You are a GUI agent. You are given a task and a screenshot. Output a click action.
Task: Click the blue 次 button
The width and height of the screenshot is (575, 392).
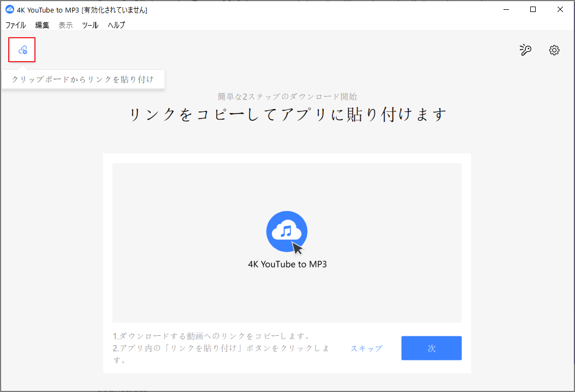431,348
